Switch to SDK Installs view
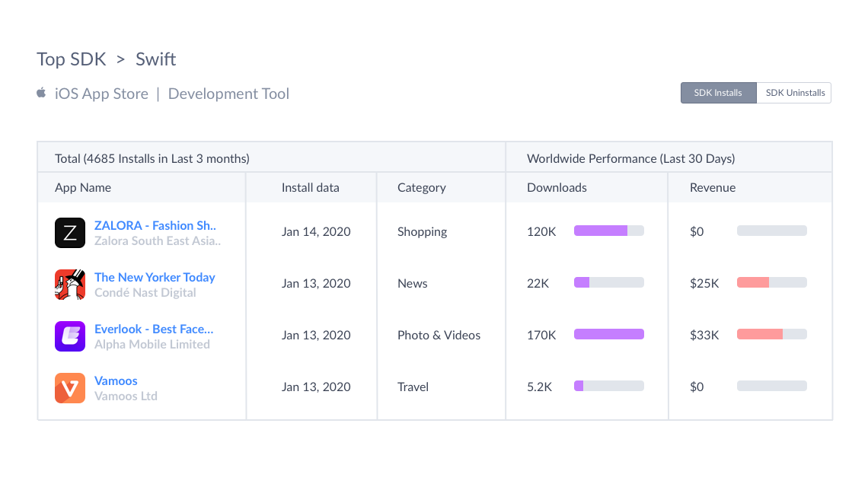This screenshot has height=487, width=868. pos(718,93)
